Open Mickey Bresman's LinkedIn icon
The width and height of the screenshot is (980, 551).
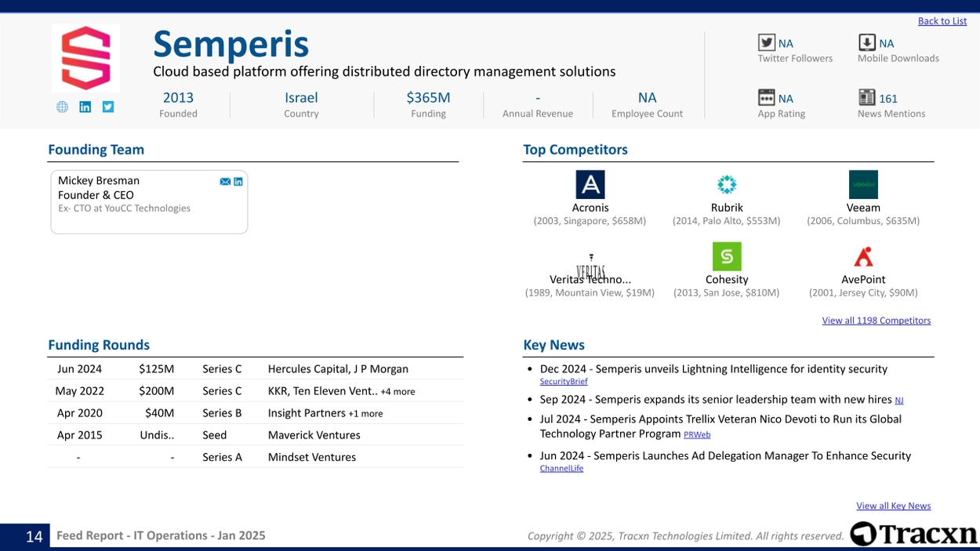[238, 182]
